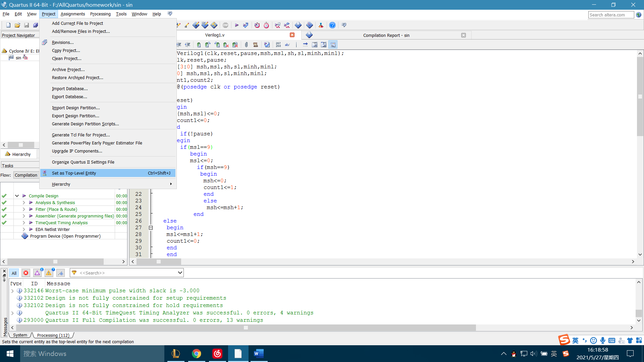Toggle the error messages filter button

pos(26,273)
